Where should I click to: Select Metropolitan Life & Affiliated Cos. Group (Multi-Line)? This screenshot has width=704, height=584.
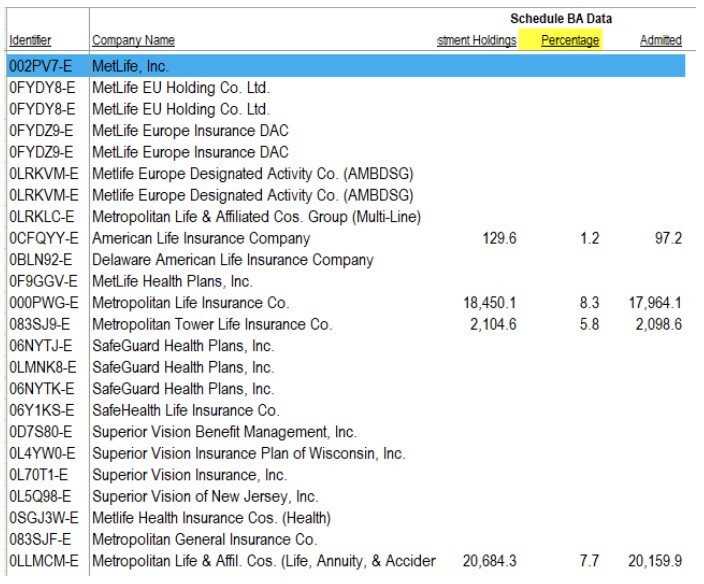click(256, 217)
